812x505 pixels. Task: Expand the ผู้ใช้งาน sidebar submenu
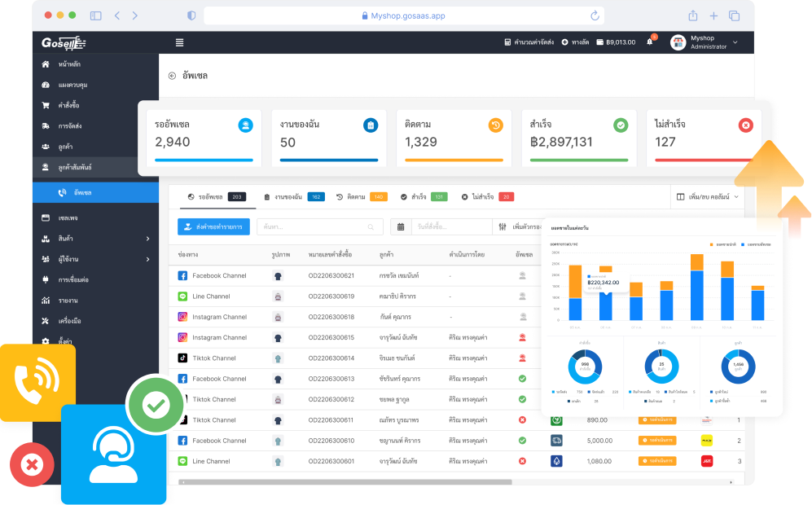(x=147, y=259)
